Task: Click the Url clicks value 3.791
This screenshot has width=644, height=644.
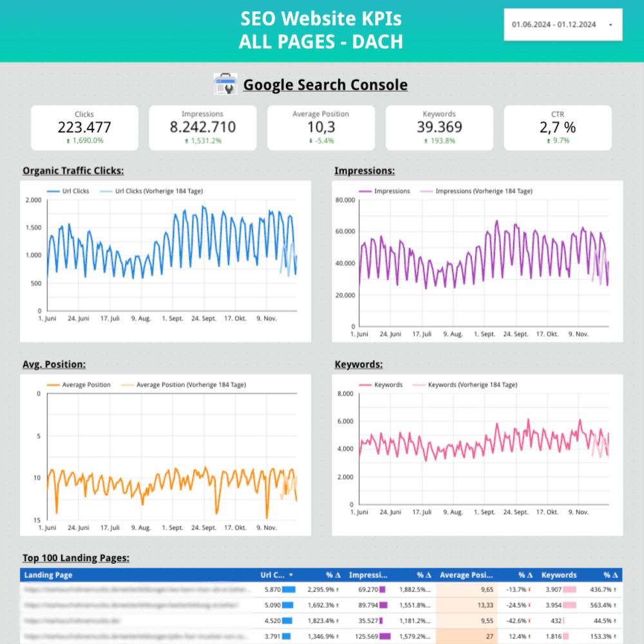Action: 272,636
